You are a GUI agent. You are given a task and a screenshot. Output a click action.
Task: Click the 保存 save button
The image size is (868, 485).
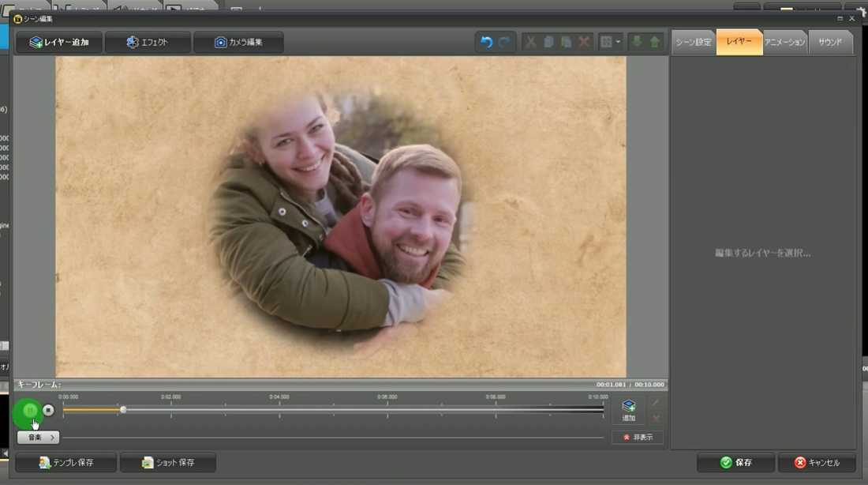(x=735, y=463)
